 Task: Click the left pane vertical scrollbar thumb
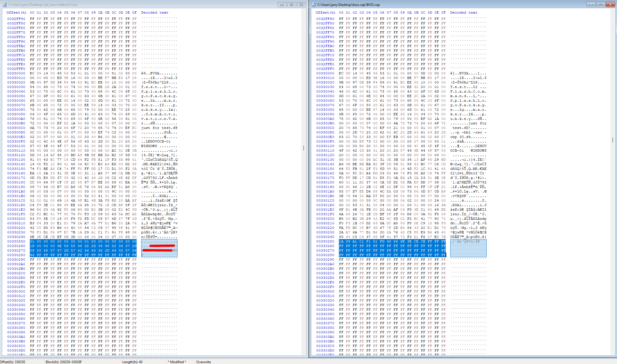point(304,148)
